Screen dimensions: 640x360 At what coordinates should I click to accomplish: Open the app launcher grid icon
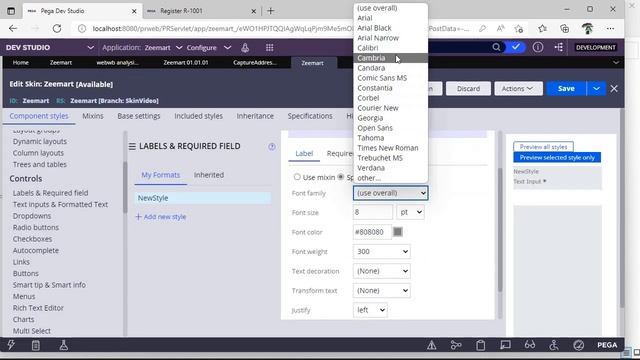point(269,48)
